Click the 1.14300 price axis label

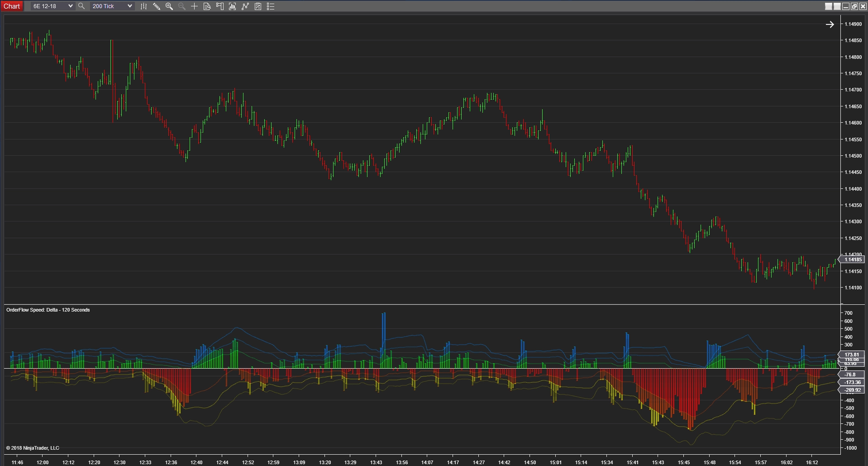point(853,221)
